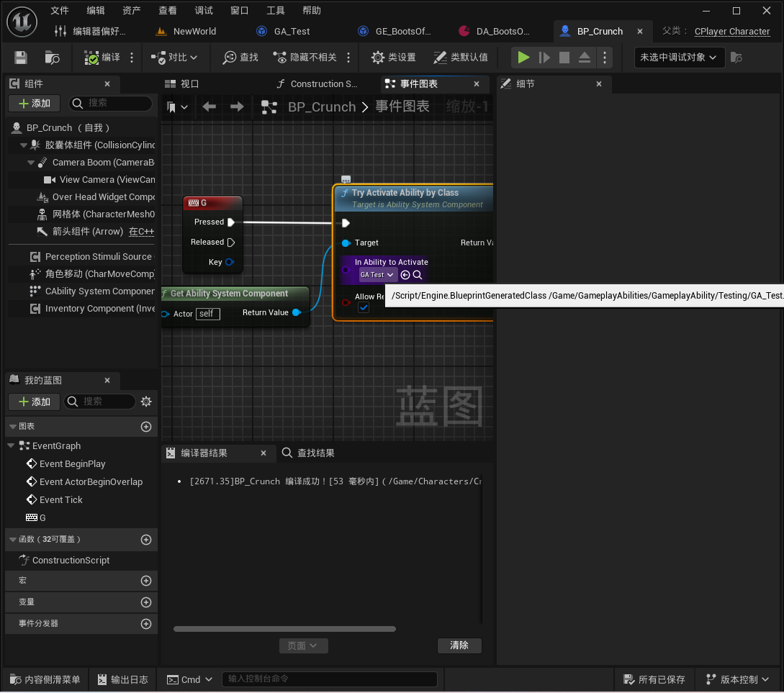Click the debug object locate icon
784x693 pixels.
(736, 58)
